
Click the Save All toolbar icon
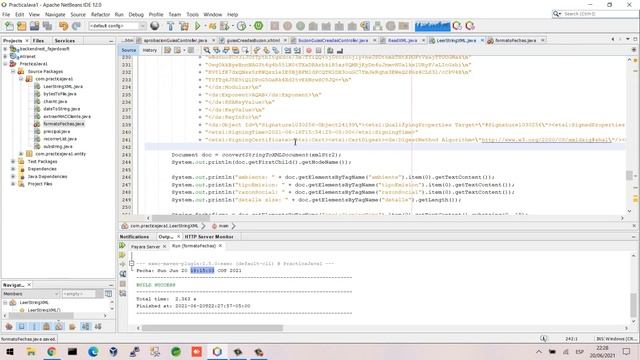47,26
